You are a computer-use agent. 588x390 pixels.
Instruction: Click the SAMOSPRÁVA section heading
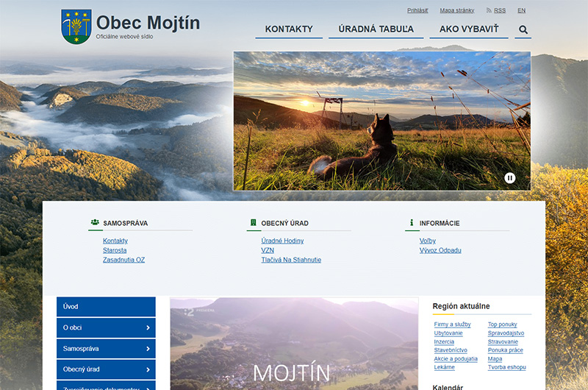click(126, 224)
